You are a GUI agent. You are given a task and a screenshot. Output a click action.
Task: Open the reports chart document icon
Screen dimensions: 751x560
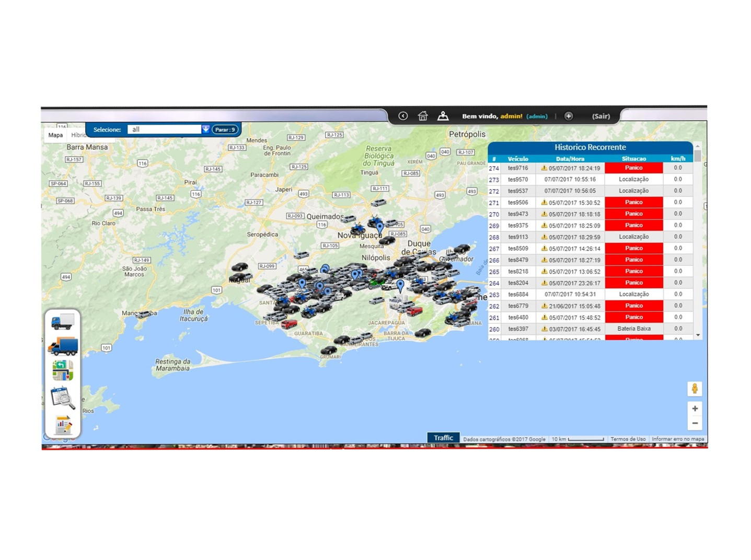(x=63, y=425)
